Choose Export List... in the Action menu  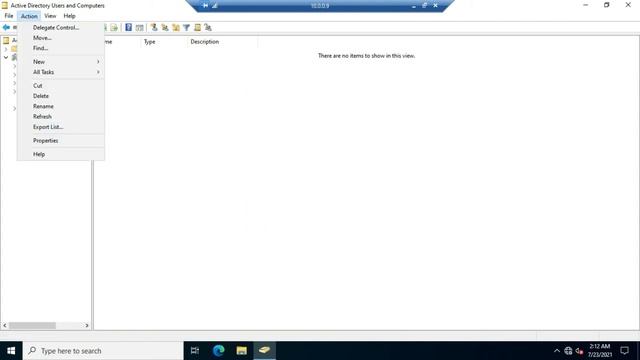click(x=61, y=127)
